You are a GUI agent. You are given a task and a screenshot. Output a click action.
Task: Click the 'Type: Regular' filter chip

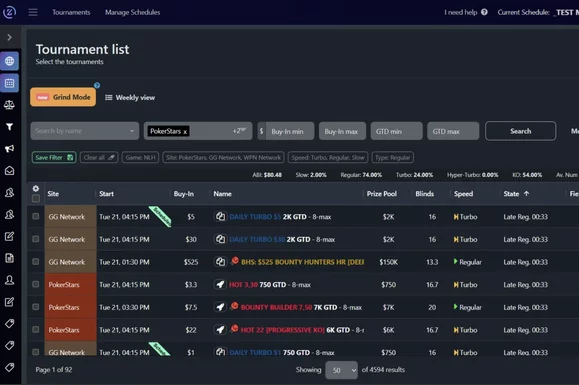tap(393, 158)
